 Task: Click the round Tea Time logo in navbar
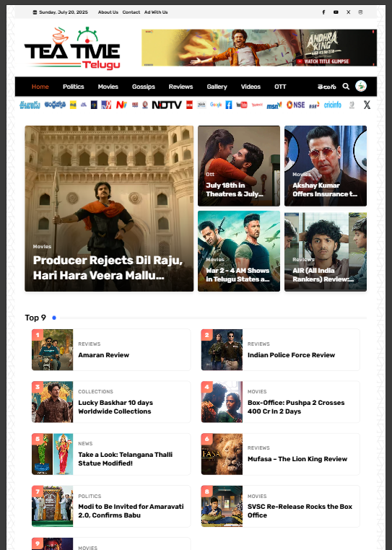click(x=361, y=86)
